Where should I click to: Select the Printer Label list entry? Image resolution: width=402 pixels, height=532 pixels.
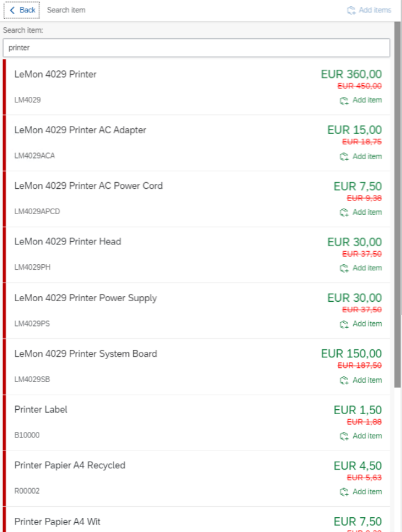coord(154,422)
